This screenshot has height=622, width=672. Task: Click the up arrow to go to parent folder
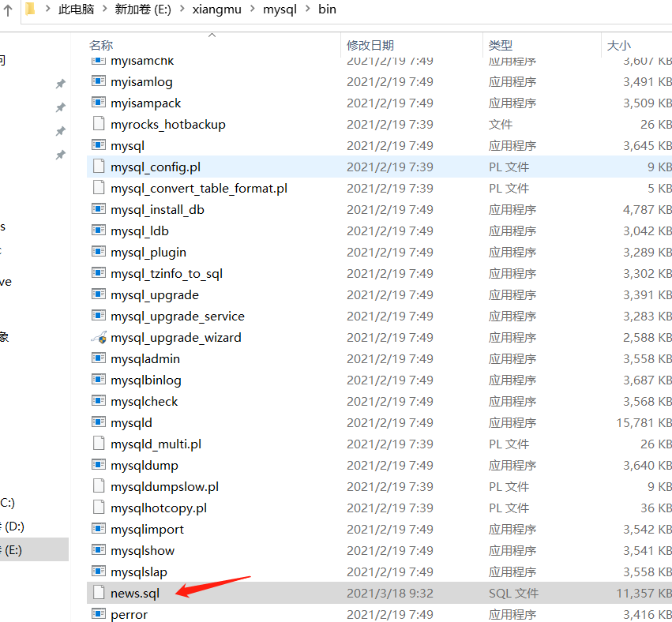(8, 9)
